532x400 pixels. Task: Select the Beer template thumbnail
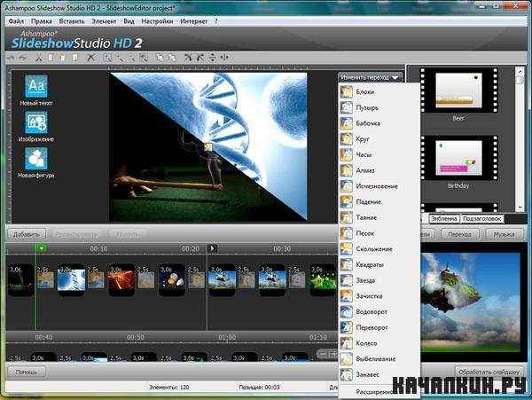coord(458,90)
